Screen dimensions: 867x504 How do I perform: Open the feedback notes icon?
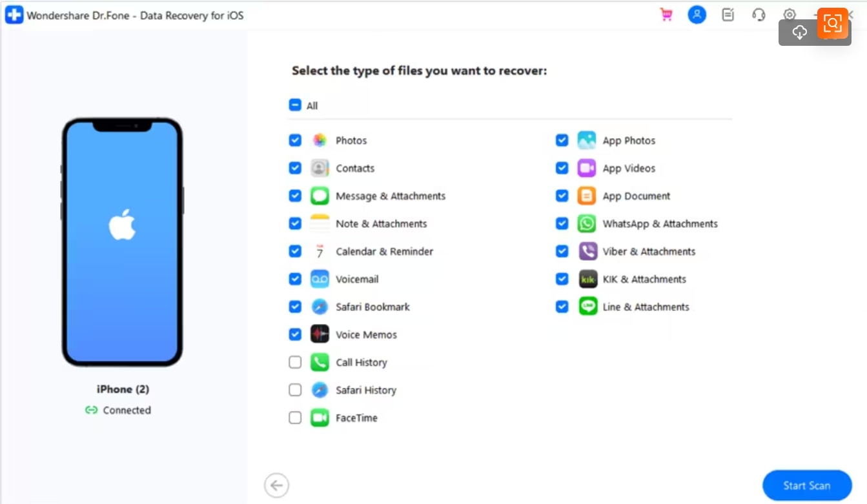click(728, 14)
